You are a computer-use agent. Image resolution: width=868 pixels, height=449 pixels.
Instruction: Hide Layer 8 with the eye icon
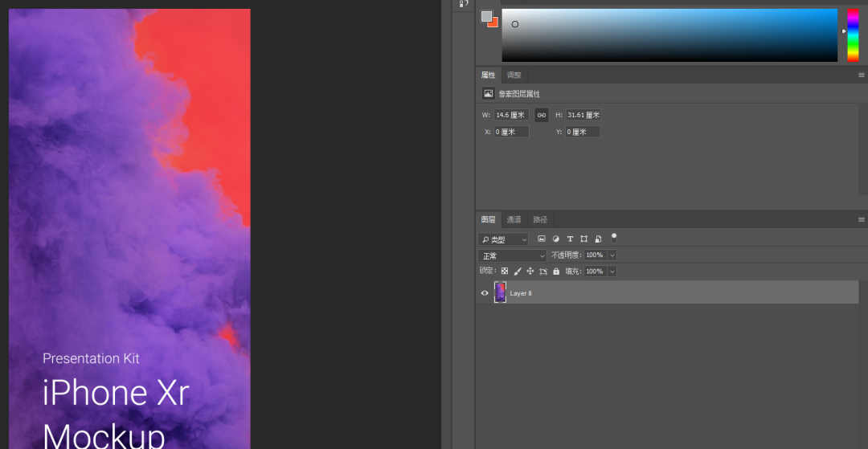485,293
